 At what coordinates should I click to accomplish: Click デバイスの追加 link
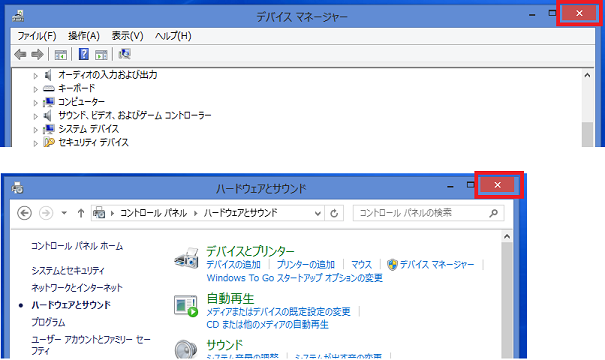click(233, 265)
